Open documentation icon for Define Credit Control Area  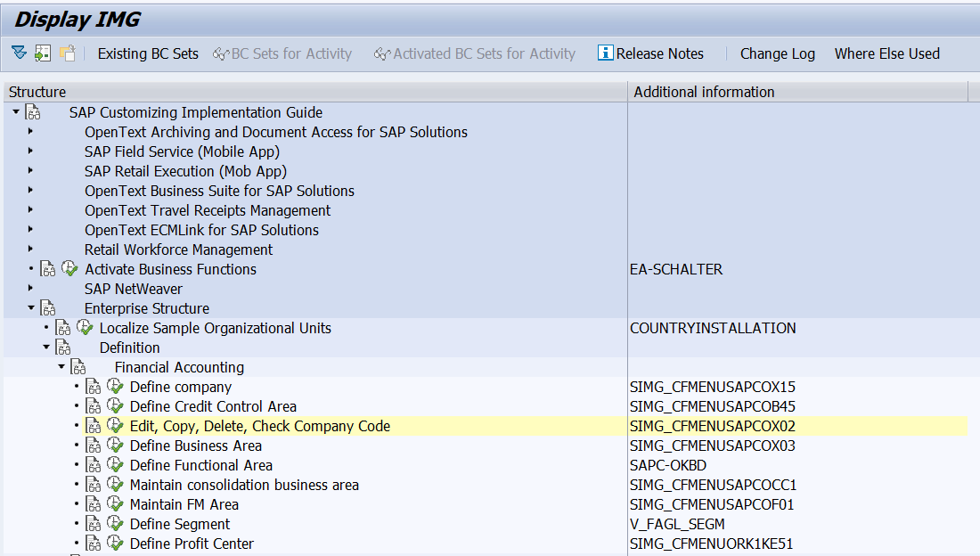[94, 406]
